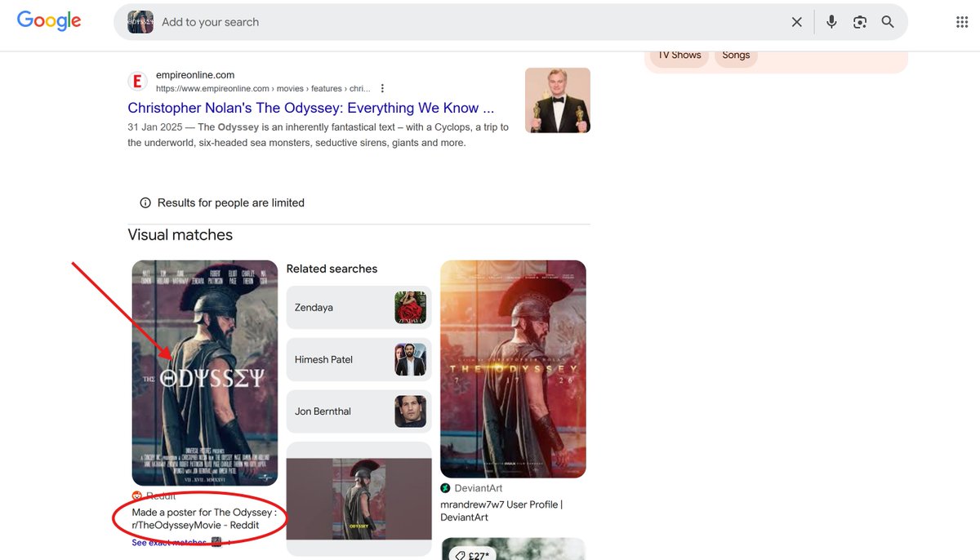
Task: Search related term Jon Bernthal
Action: (x=359, y=411)
